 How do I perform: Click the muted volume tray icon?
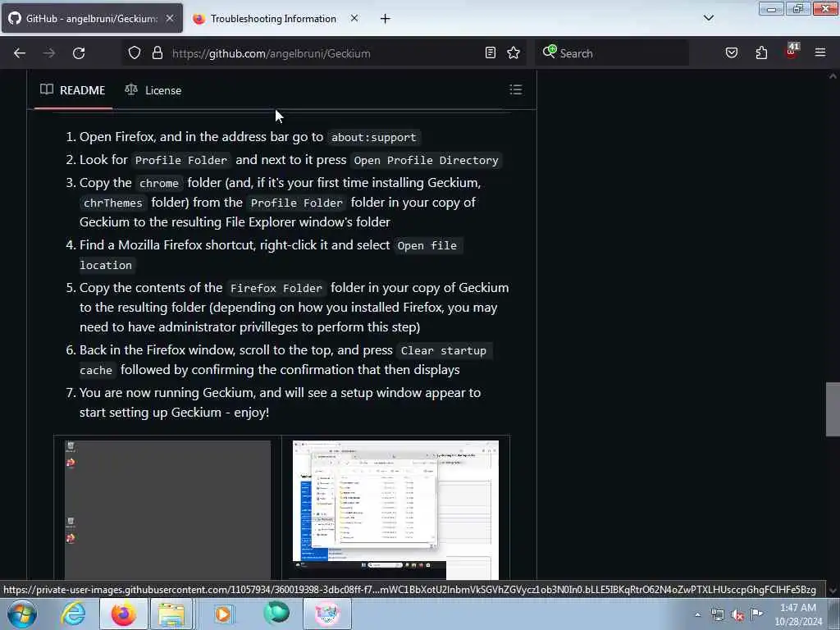(x=737, y=615)
